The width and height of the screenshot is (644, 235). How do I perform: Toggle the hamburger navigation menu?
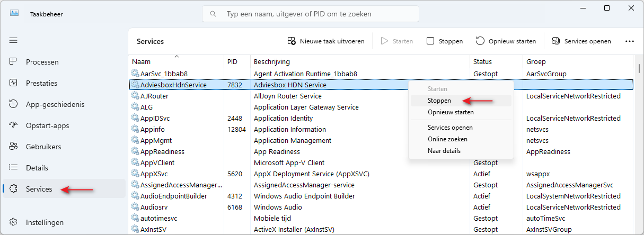[x=14, y=40]
